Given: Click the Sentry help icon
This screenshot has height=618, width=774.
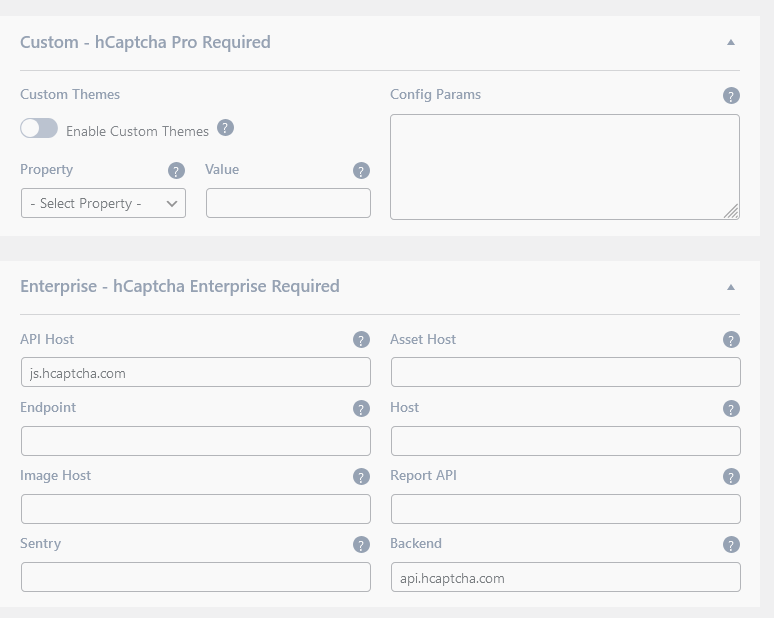Looking at the screenshot, I should pyautogui.click(x=362, y=545).
